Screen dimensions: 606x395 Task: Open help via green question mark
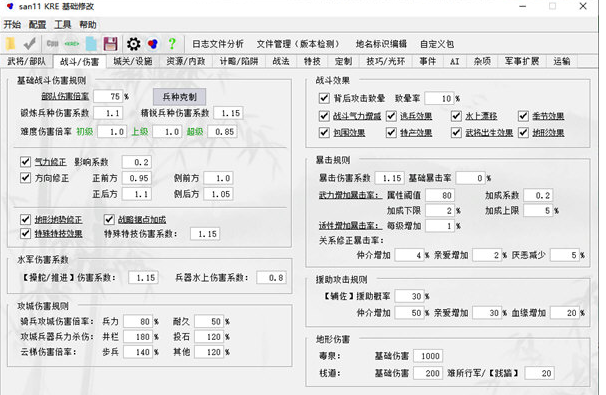pyautogui.click(x=172, y=44)
